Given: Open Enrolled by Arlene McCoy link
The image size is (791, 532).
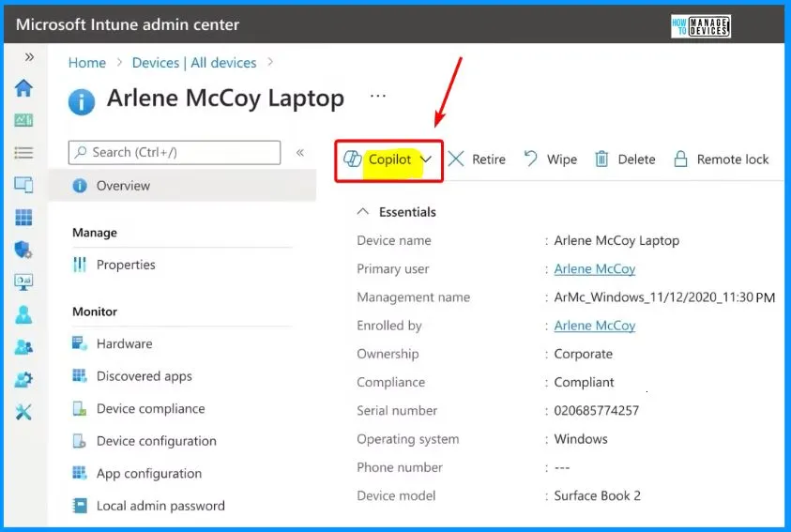Looking at the screenshot, I should pos(595,326).
